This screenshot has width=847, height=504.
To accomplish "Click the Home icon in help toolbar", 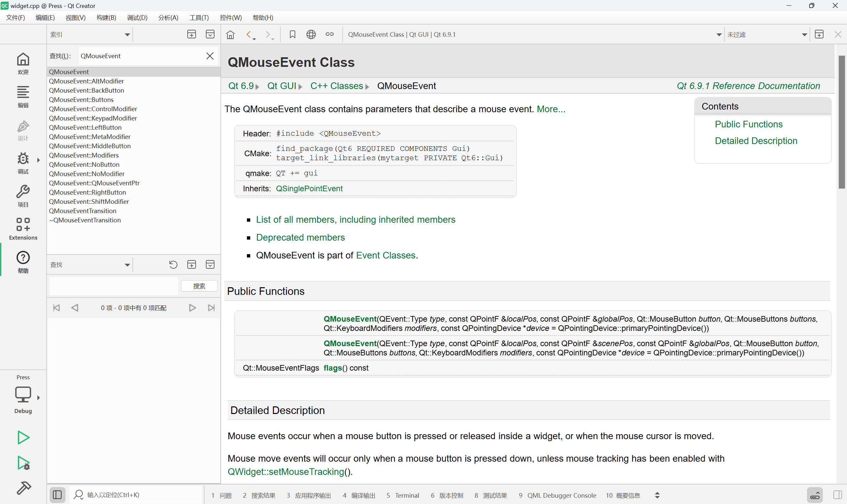I will [x=230, y=35].
